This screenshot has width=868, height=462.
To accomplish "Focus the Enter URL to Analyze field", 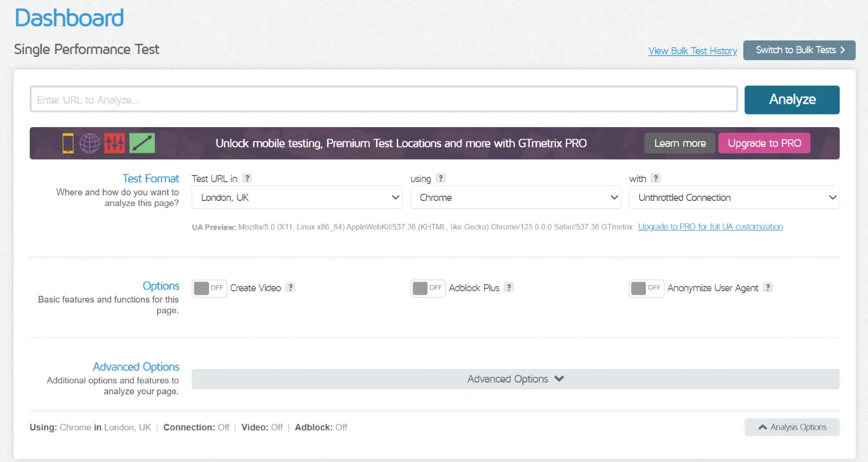I will tap(383, 100).
